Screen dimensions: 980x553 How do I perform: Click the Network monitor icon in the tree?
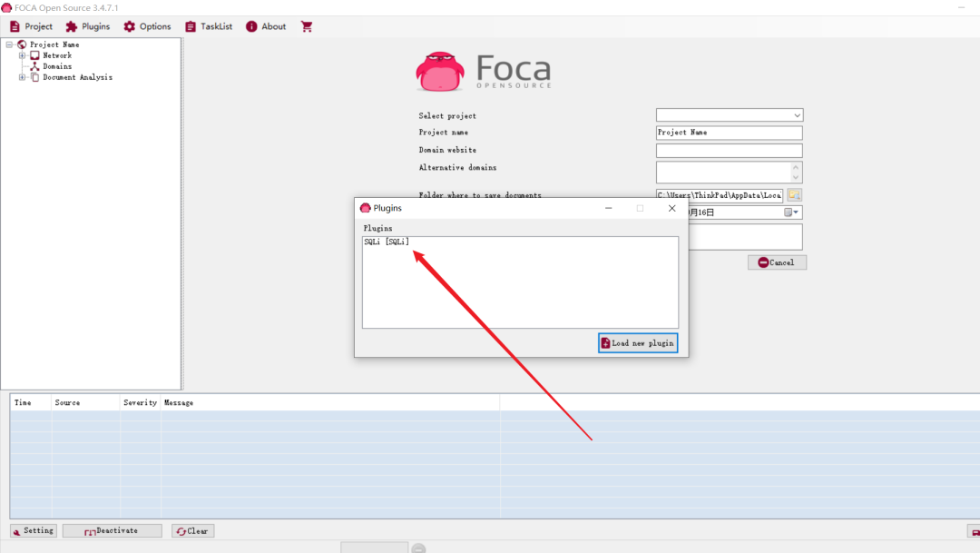[x=35, y=55]
